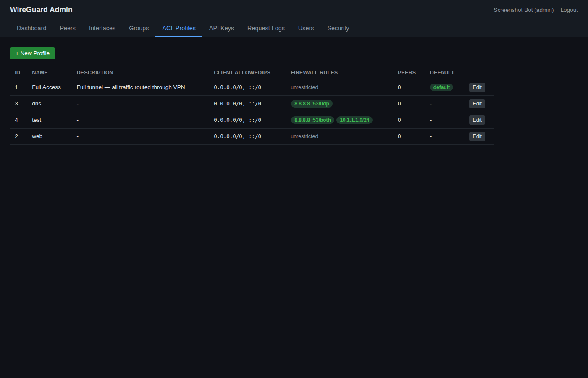Screen dimensions: 588x378
Task: Select the 8.8.8.8 :53/udp firewall rule badge
Action: click(x=312, y=103)
